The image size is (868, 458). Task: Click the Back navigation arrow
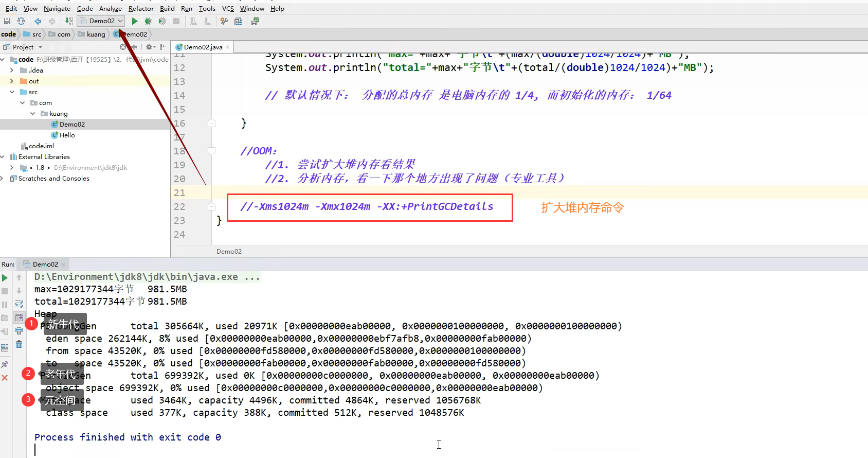[38, 21]
